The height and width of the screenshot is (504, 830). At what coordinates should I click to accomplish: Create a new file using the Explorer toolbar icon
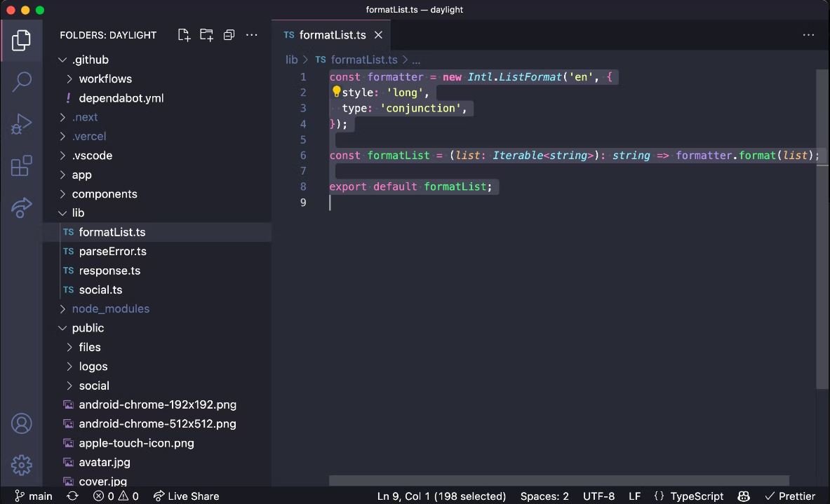click(x=184, y=34)
